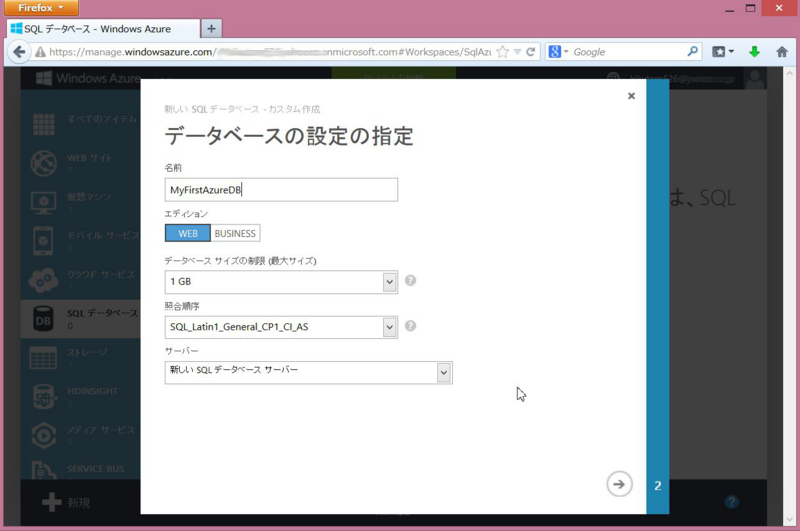Open a new browser tab
Image resolution: width=800 pixels, height=531 pixels.
click(211, 29)
